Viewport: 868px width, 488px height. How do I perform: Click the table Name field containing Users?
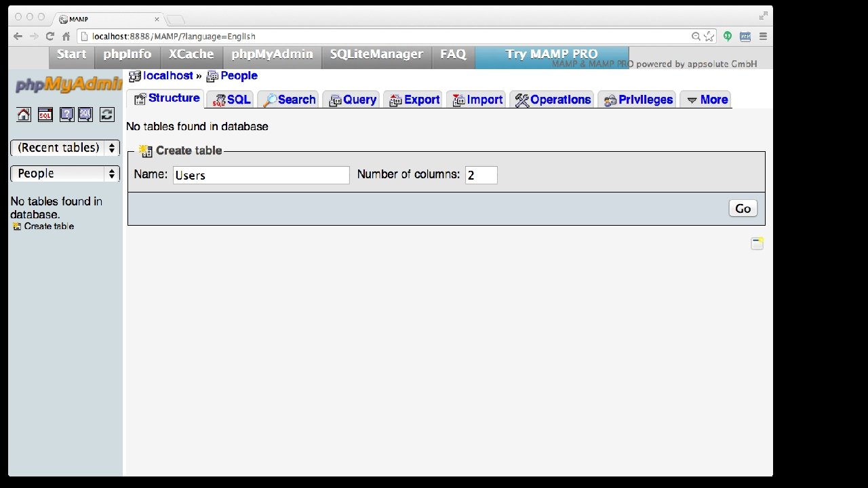(261, 175)
